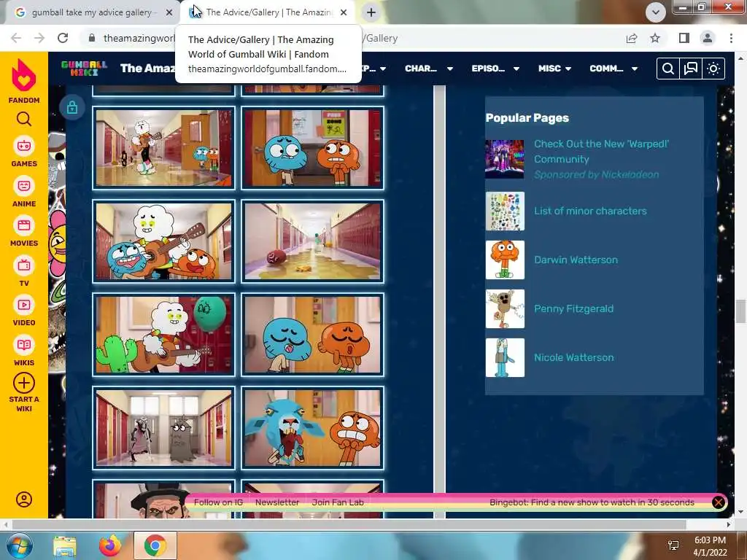Open gallery image of Gumball and Darwin eyes closed
The height and width of the screenshot is (560, 747).
pyautogui.click(x=312, y=334)
